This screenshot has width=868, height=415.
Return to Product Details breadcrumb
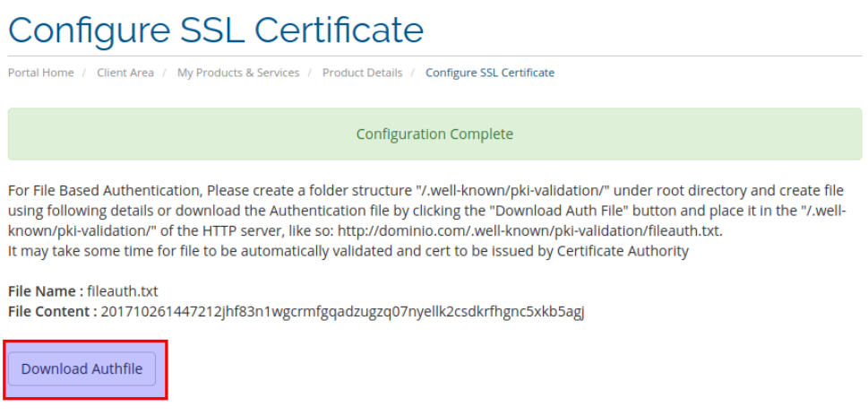point(363,73)
